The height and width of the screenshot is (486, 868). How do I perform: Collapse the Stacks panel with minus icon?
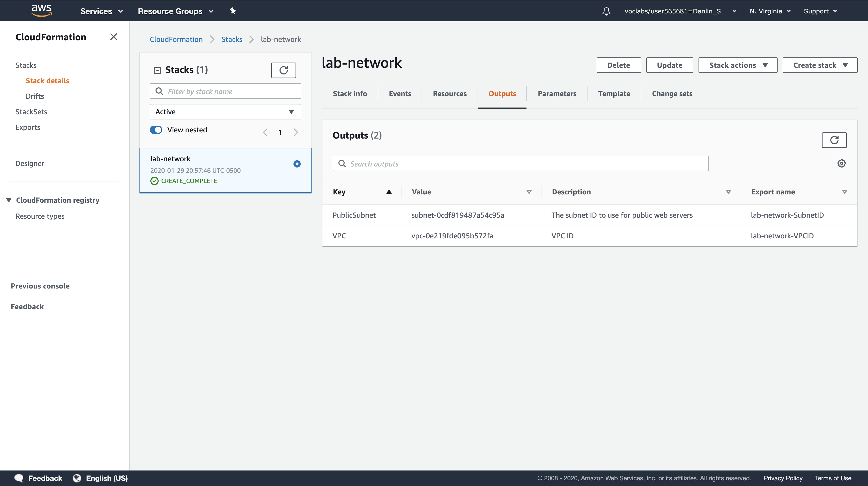pos(157,70)
